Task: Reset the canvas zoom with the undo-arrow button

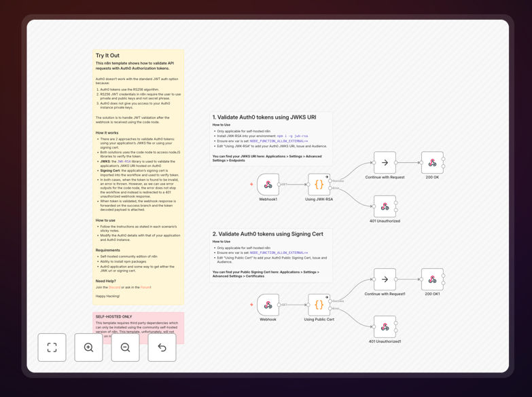Action: tap(162, 347)
